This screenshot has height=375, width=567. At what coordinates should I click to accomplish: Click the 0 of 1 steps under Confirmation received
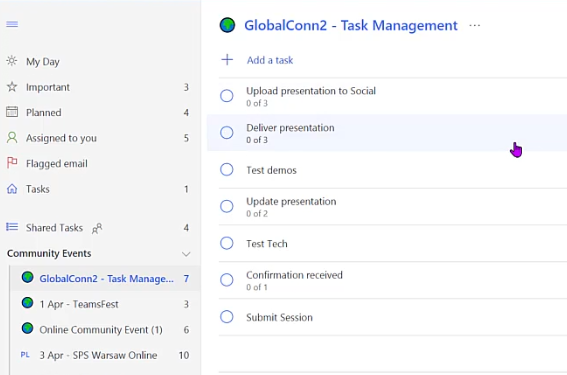[x=257, y=287]
